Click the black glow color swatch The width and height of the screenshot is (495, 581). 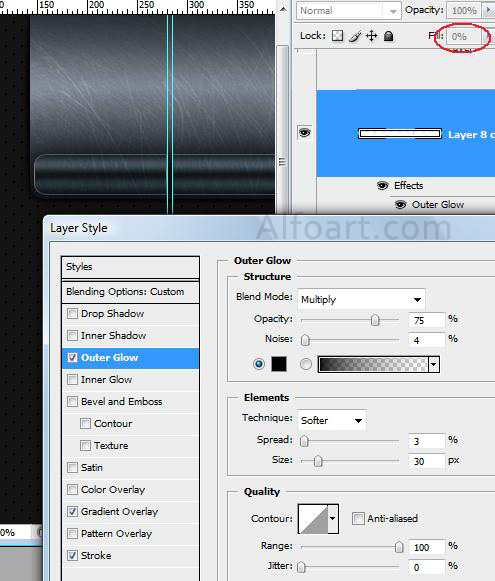279,364
